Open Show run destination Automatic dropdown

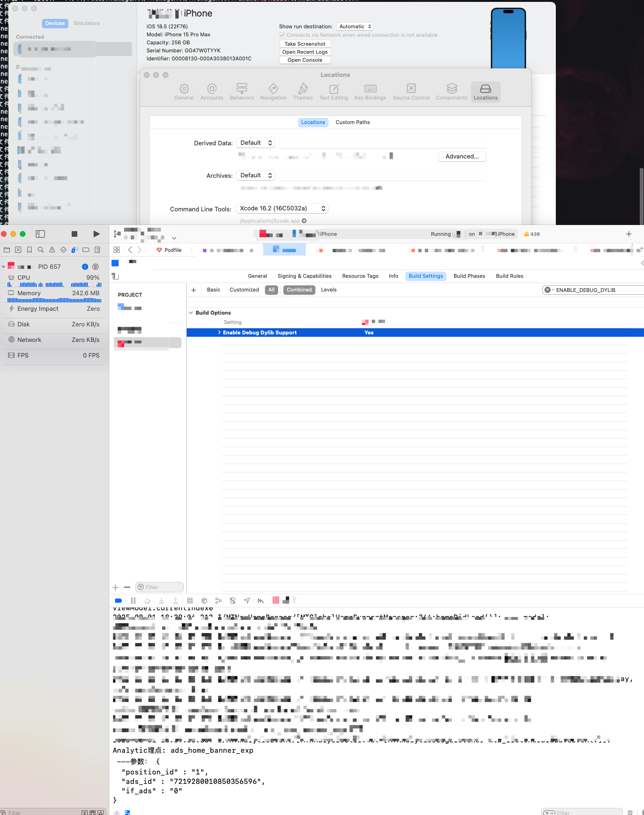coord(355,26)
